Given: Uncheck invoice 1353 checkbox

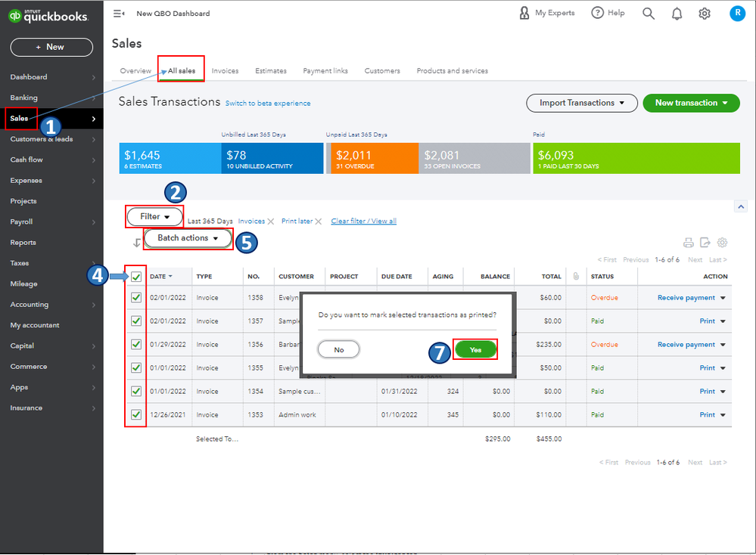Looking at the screenshot, I should [x=136, y=414].
